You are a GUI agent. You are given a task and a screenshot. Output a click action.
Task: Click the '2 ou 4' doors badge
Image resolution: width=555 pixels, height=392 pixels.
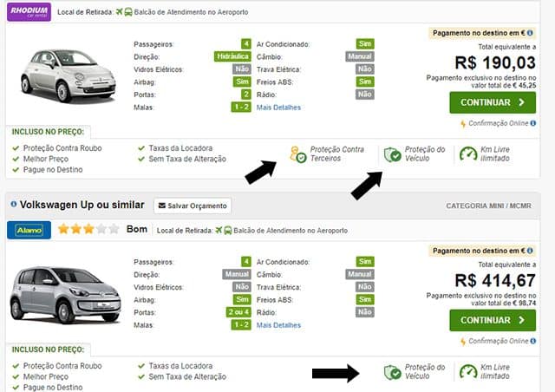[238, 312]
